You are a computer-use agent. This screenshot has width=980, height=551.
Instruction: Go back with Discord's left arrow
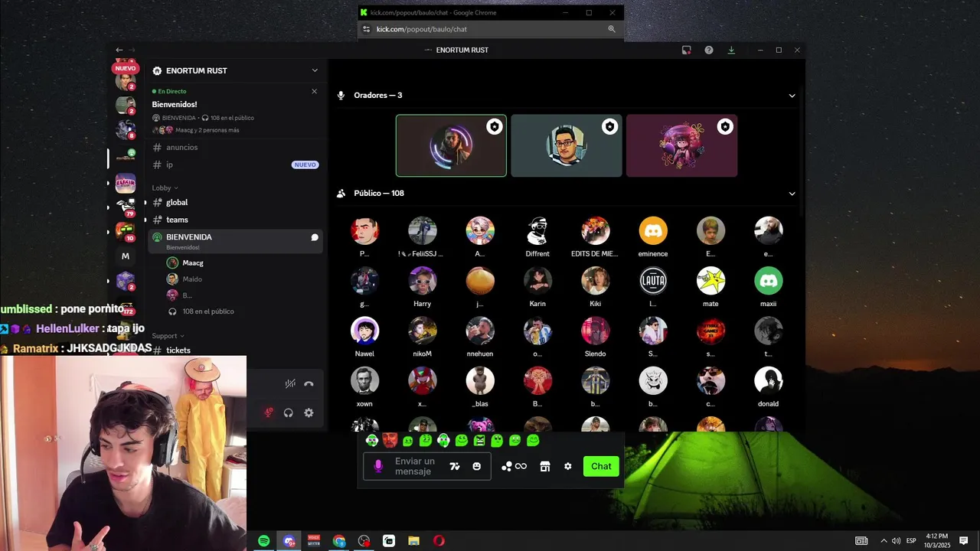tap(119, 50)
